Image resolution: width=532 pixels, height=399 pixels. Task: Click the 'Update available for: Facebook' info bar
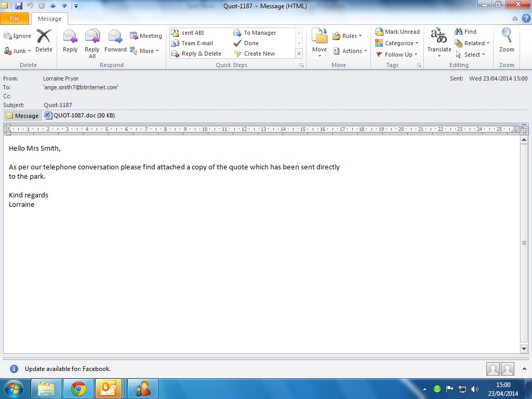click(68, 369)
